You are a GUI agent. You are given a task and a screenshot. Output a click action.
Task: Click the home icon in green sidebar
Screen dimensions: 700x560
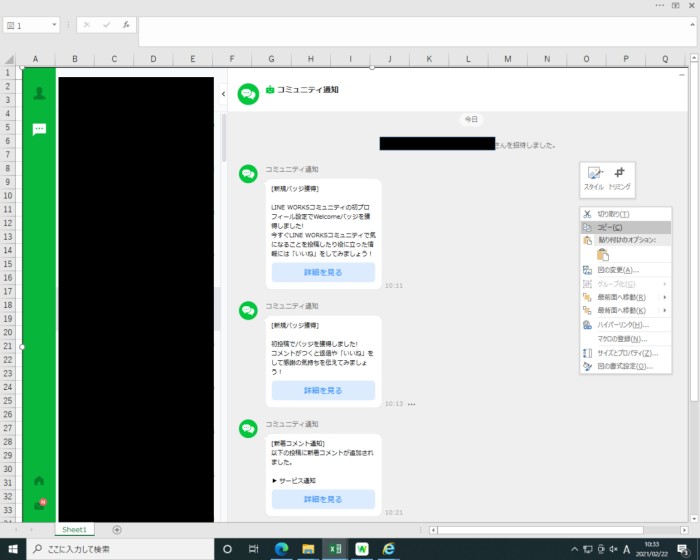pos(39,481)
